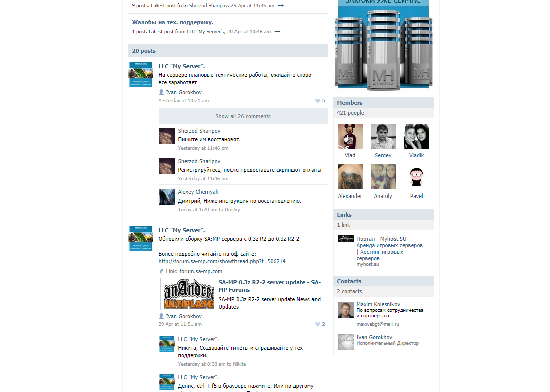Open the topic Жалобы на тех. поддержку
This screenshot has width=550, height=392.
(173, 22)
